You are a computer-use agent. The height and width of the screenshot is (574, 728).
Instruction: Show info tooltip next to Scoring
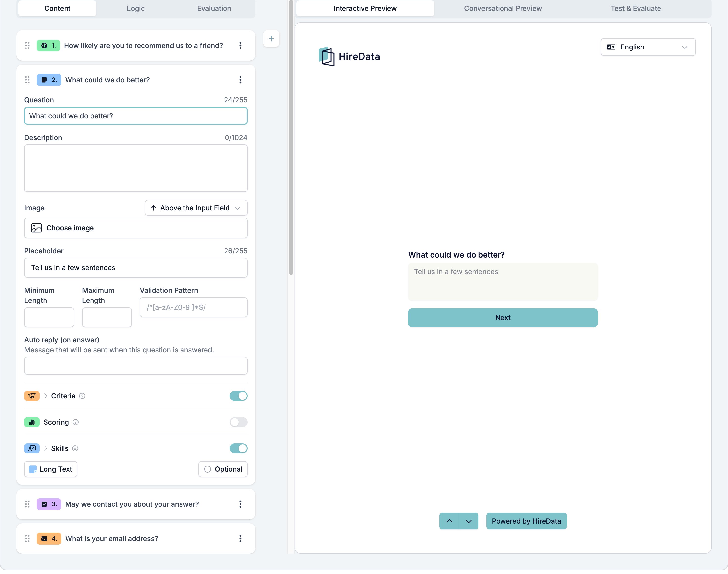coord(76,422)
